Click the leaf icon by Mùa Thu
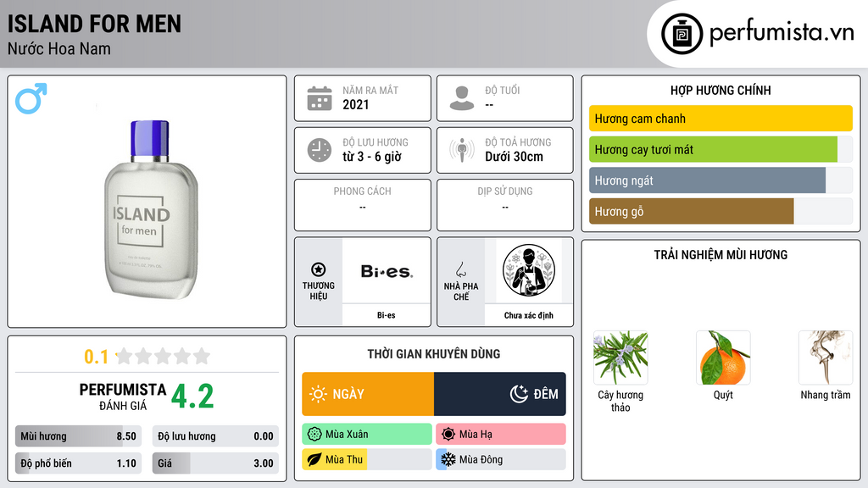The image size is (868, 488). 314,459
